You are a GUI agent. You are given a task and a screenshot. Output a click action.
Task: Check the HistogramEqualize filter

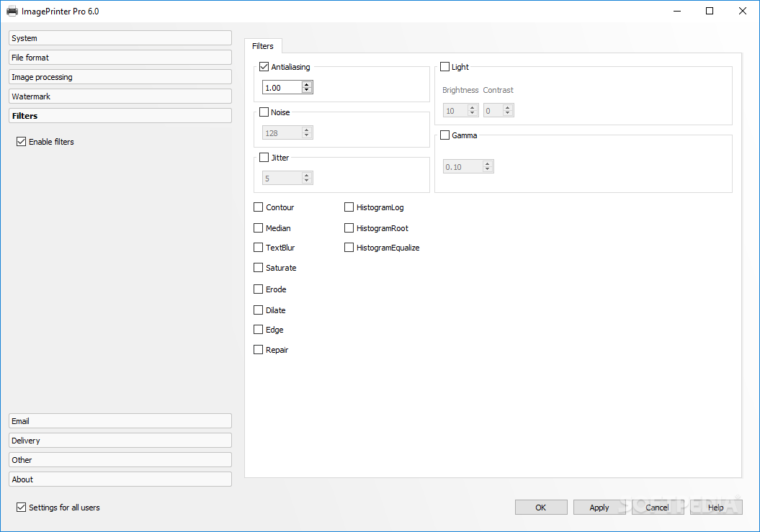pos(349,248)
